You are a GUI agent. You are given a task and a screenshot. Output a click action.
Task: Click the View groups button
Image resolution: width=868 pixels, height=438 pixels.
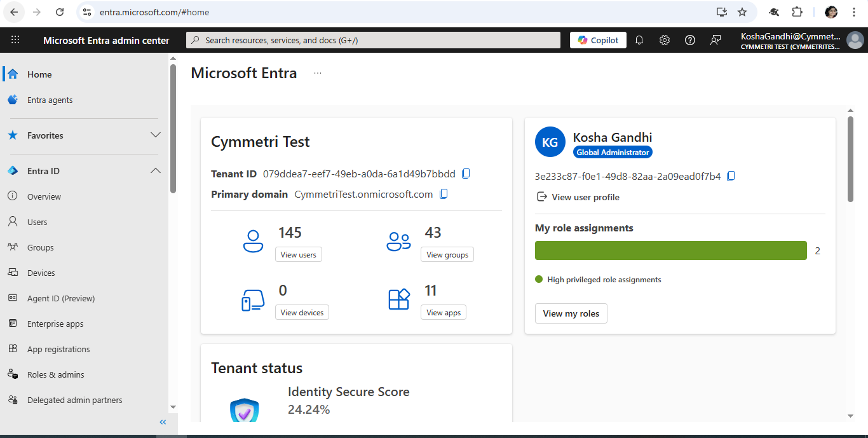pos(447,254)
